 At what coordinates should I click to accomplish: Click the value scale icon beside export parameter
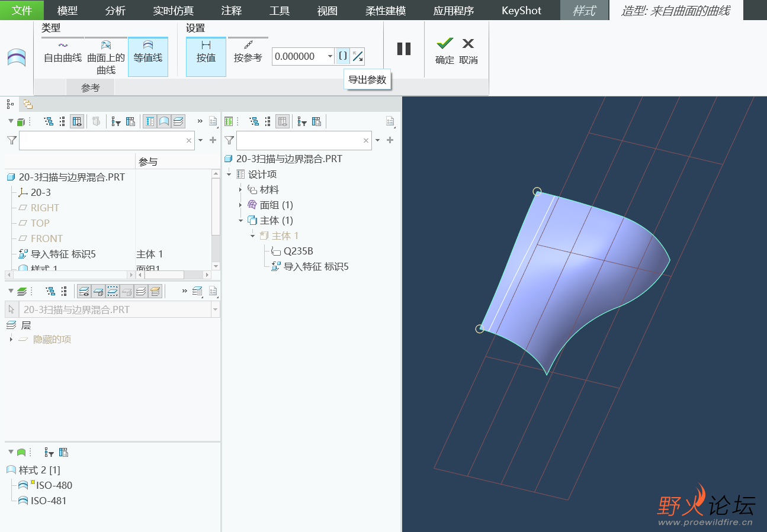click(x=357, y=56)
